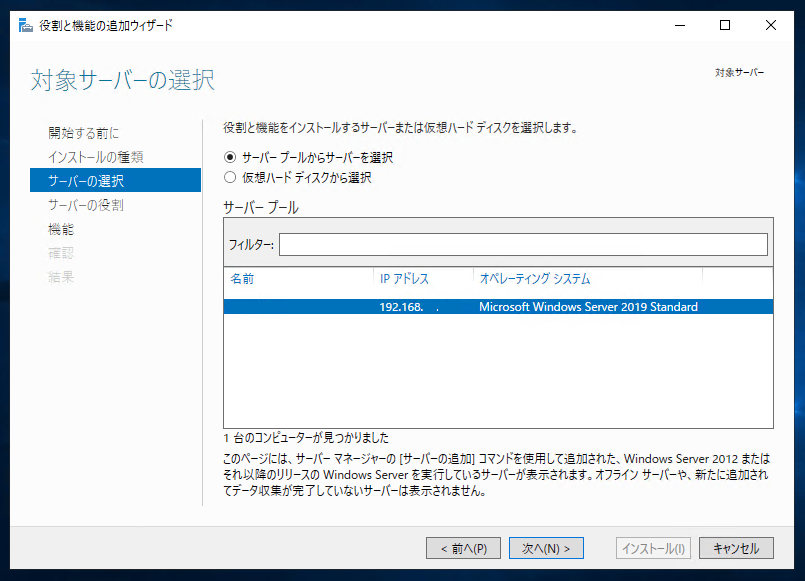The image size is (805, 581).
Task: Sort by the 名前 column header
Action: click(242, 279)
